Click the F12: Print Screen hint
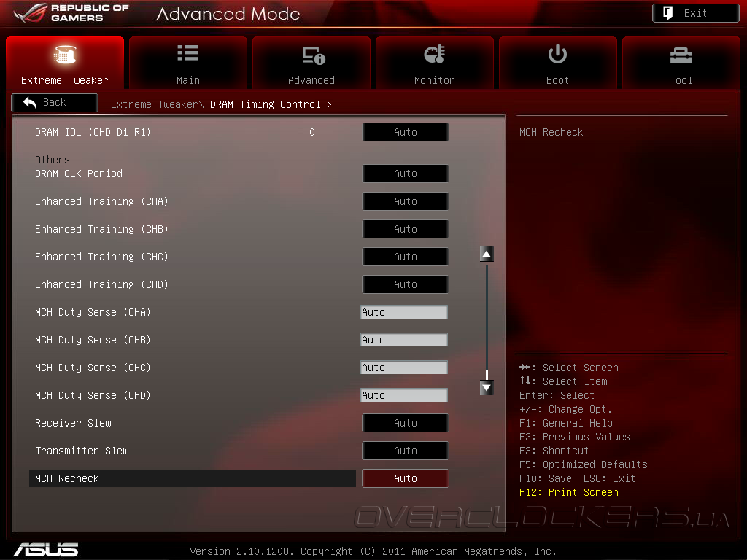This screenshot has height=560, width=747. (x=569, y=492)
